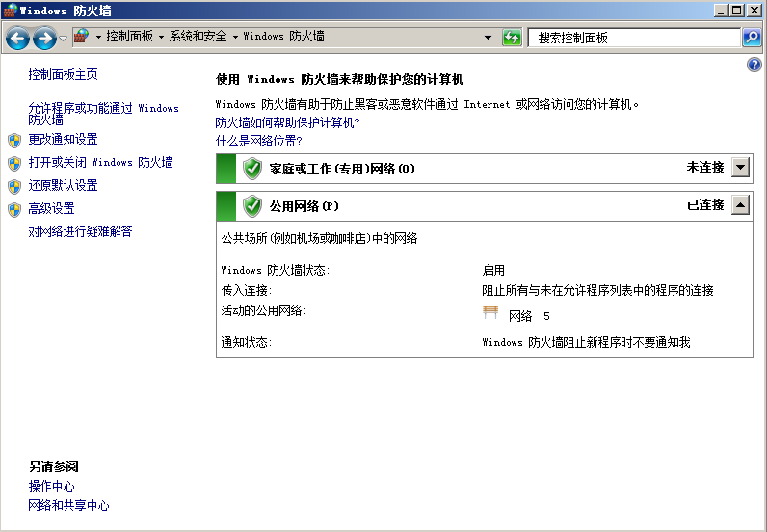Open the address bar history dropdown

[x=488, y=38]
